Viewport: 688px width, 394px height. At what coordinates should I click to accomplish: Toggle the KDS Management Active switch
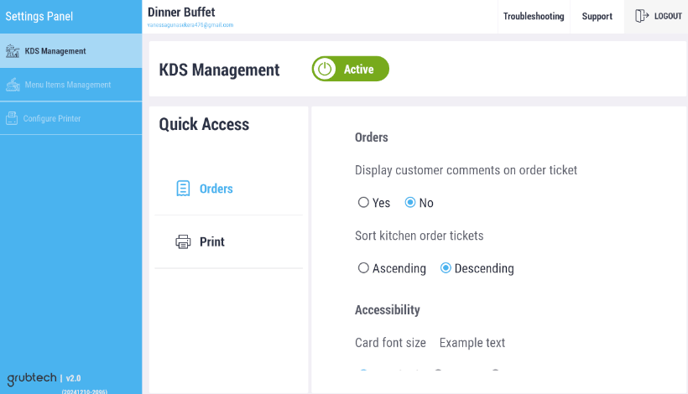coord(350,69)
